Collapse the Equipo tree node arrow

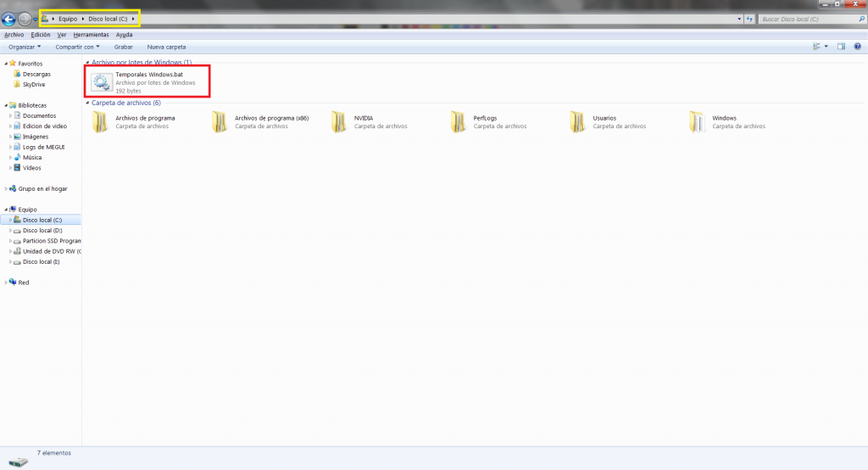pos(6,210)
